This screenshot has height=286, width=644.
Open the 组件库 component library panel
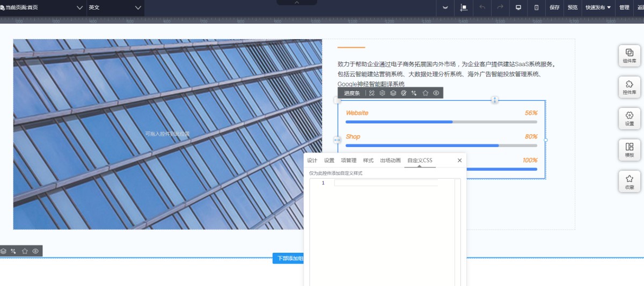pyautogui.click(x=629, y=56)
